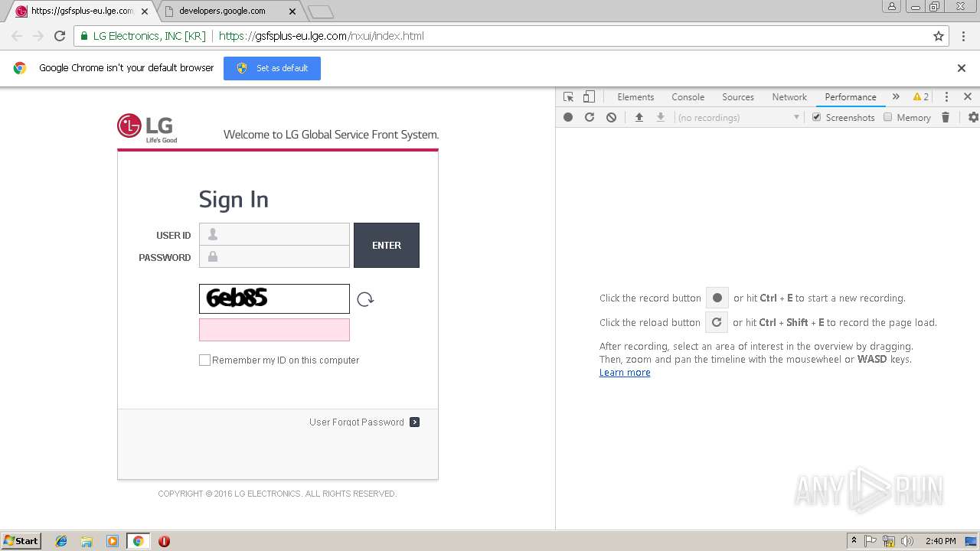Load profile upload arrow icon
The height and width of the screenshot is (551, 980).
coord(639,117)
